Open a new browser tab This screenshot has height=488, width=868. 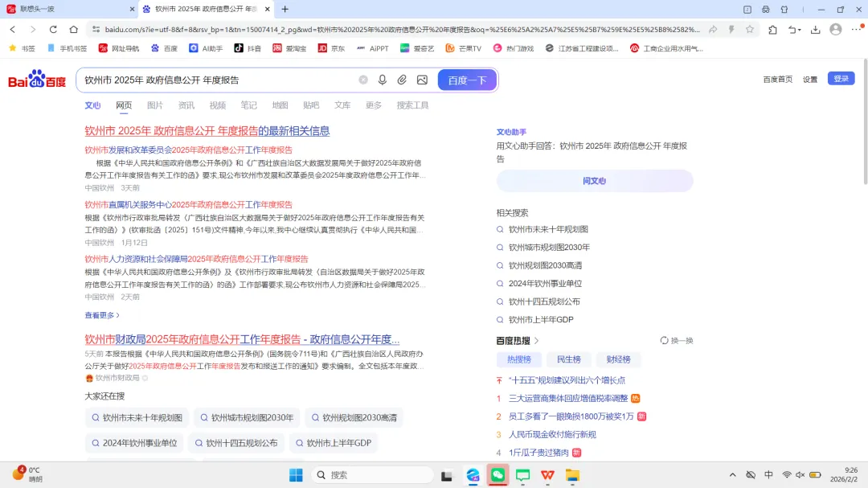click(x=285, y=9)
